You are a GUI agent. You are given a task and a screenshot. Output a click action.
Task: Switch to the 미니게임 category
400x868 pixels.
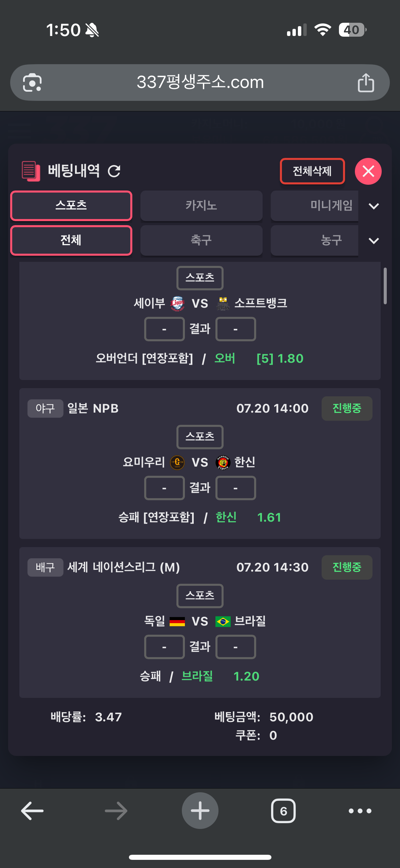[315, 206]
